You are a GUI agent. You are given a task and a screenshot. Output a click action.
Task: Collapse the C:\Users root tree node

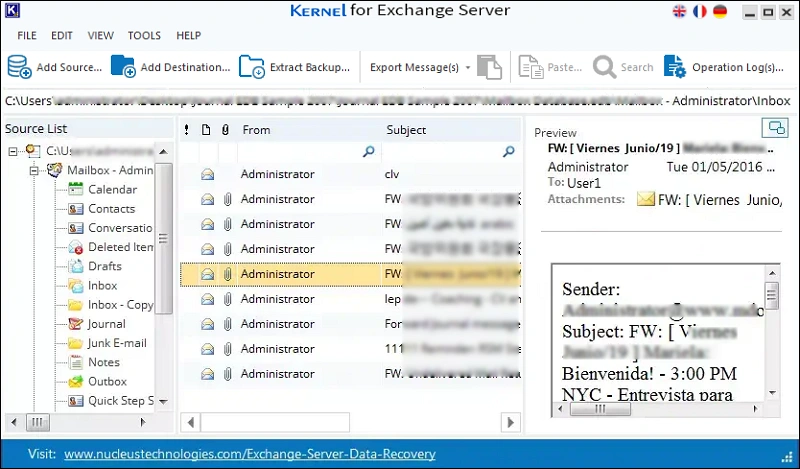click(x=13, y=151)
